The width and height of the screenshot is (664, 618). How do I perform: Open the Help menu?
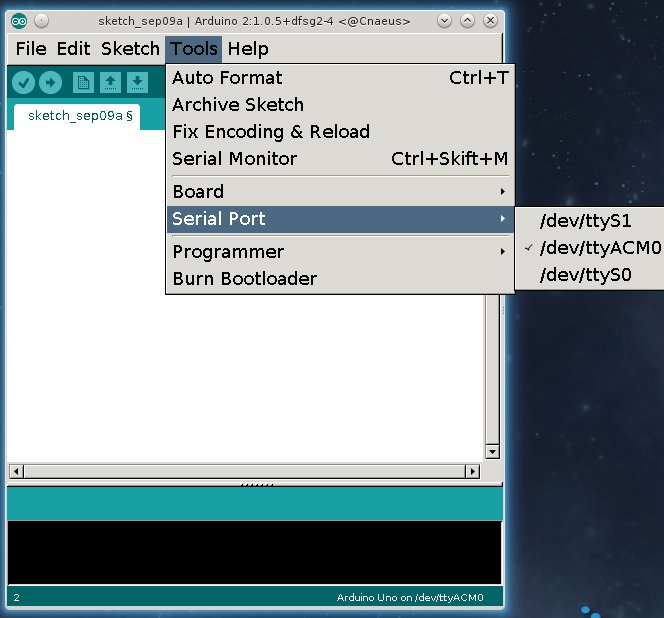point(248,49)
